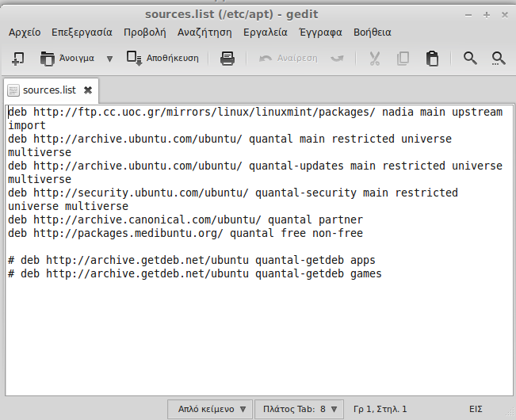The height and width of the screenshot is (420, 516).
Task: Close the gedit window
Action: (504, 15)
